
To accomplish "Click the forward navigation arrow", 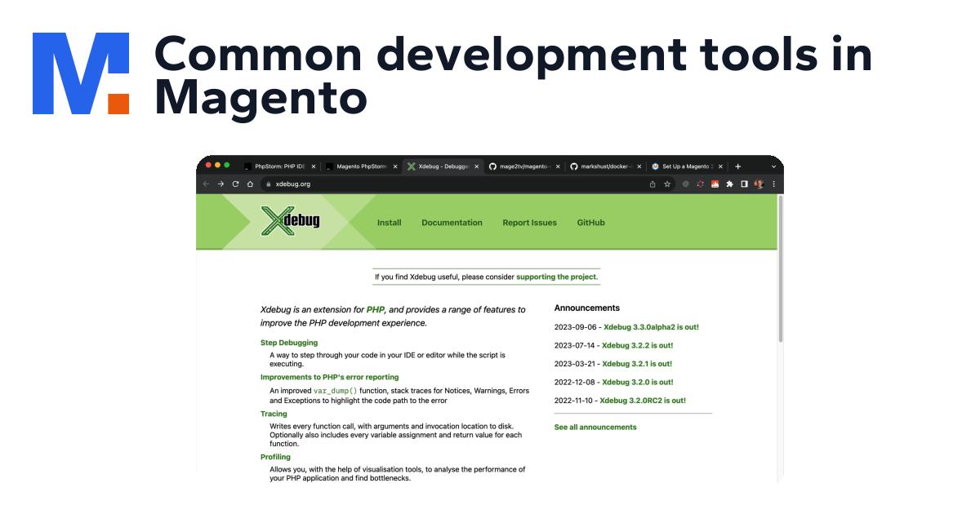I will (x=220, y=184).
